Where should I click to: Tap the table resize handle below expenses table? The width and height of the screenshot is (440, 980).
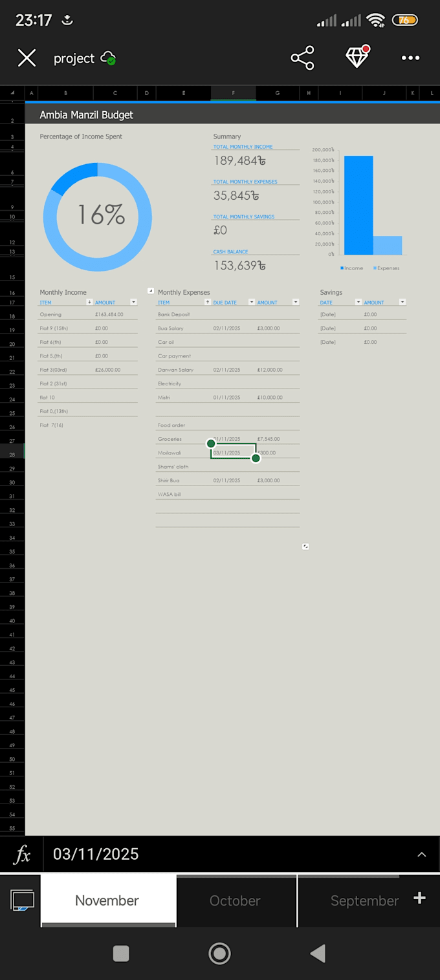tap(305, 546)
